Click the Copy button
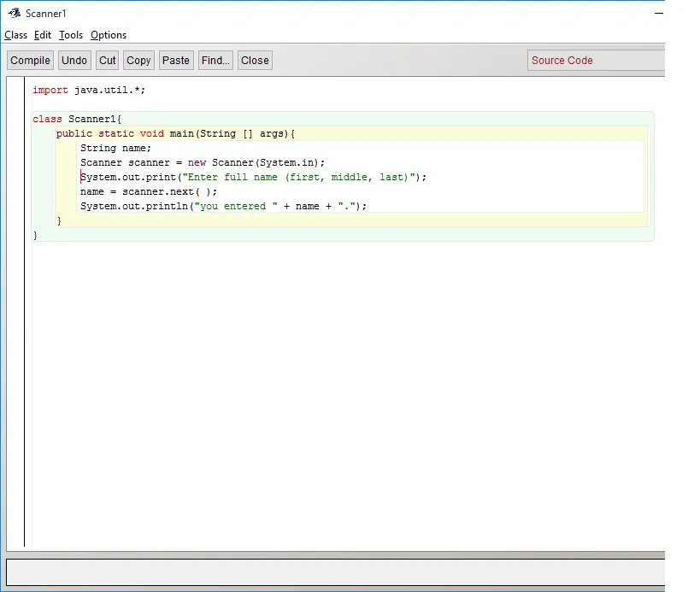This screenshot has height=592, width=700. tap(138, 61)
